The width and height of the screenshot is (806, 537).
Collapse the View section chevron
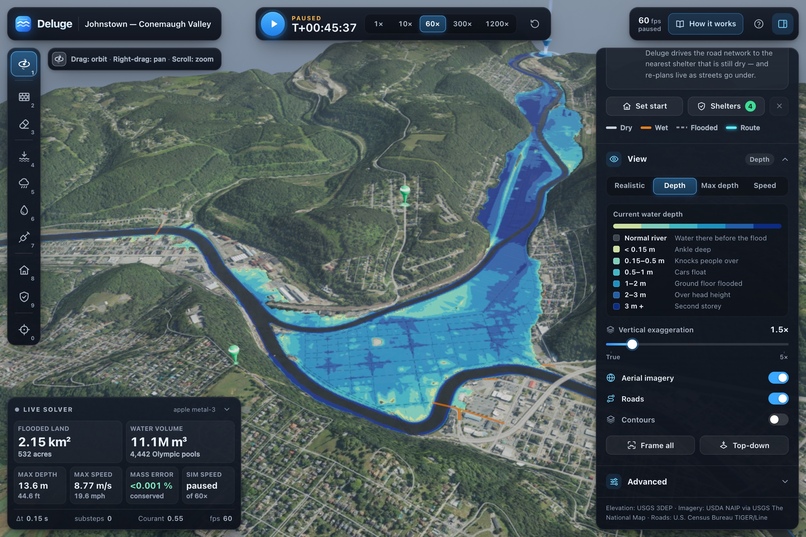pyautogui.click(x=785, y=159)
